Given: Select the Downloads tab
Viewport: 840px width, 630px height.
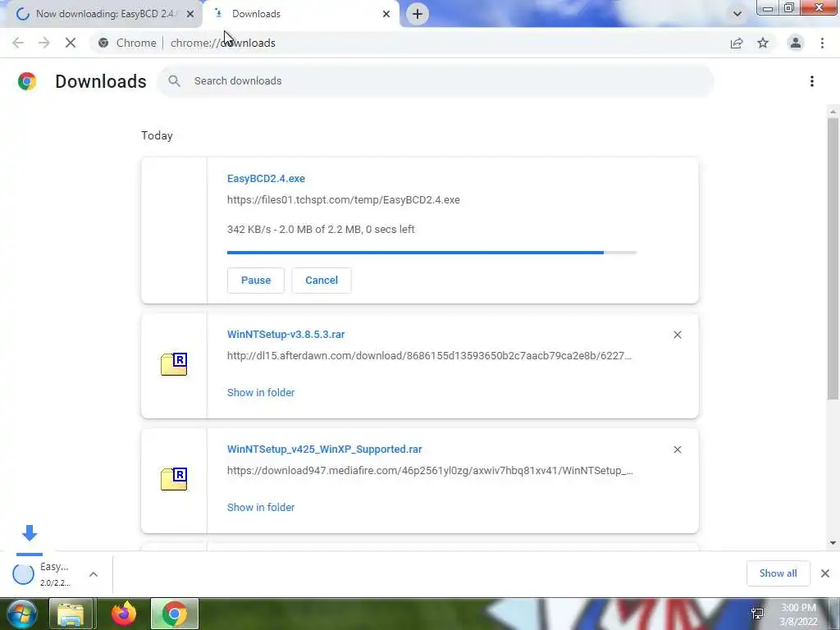Looking at the screenshot, I should pos(302,14).
